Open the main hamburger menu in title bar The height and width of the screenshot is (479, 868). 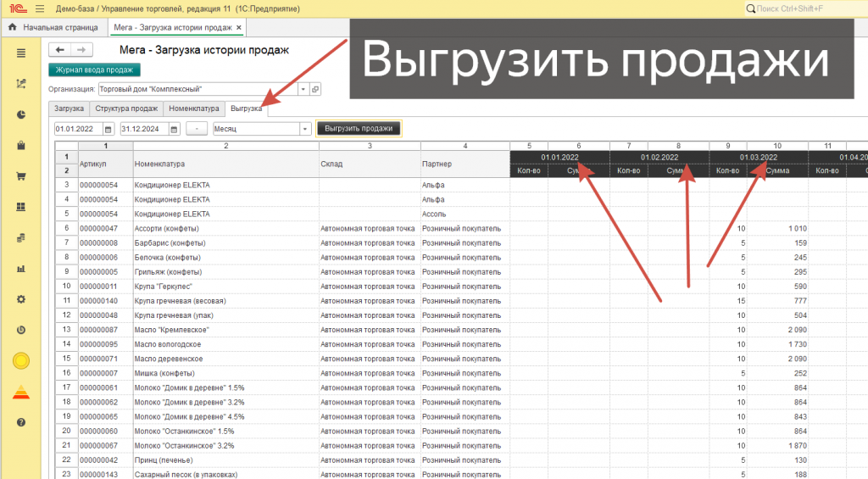click(x=40, y=8)
